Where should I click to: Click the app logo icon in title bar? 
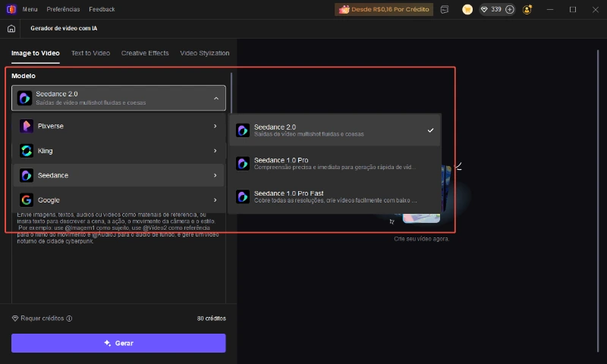(x=11, y=9)
